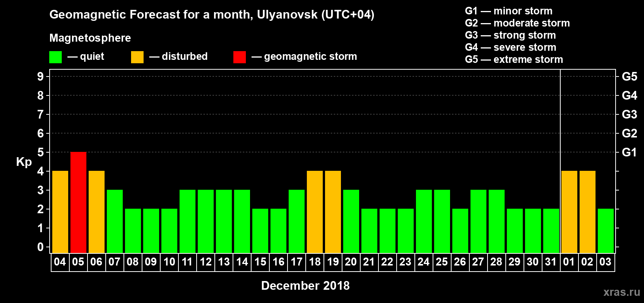Click the date label 22 on axis
Screen dimensions: 644x303
(x=387, y=262)
